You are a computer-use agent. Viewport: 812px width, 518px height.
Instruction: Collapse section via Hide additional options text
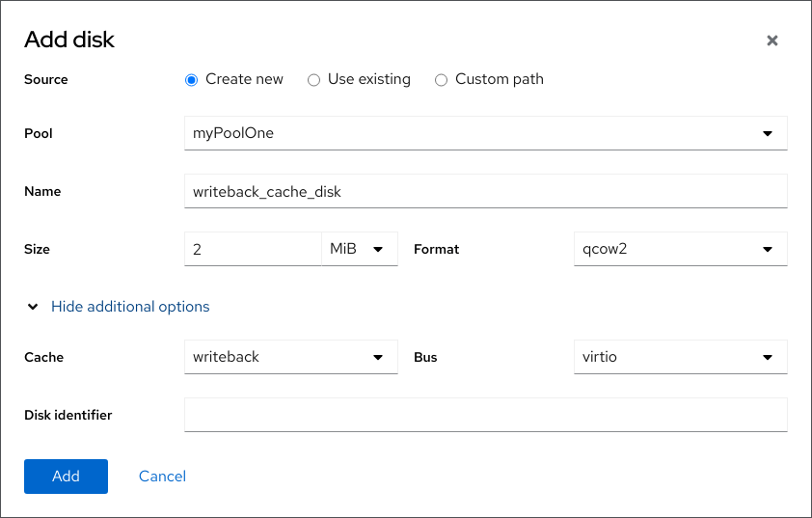coord(130,307)
